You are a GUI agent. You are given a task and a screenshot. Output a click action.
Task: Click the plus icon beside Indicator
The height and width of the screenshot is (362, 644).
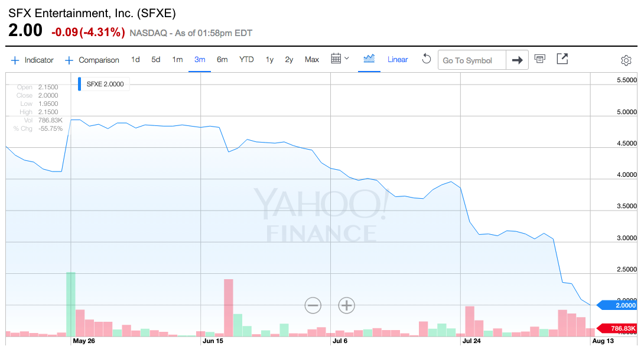(15, 60)
